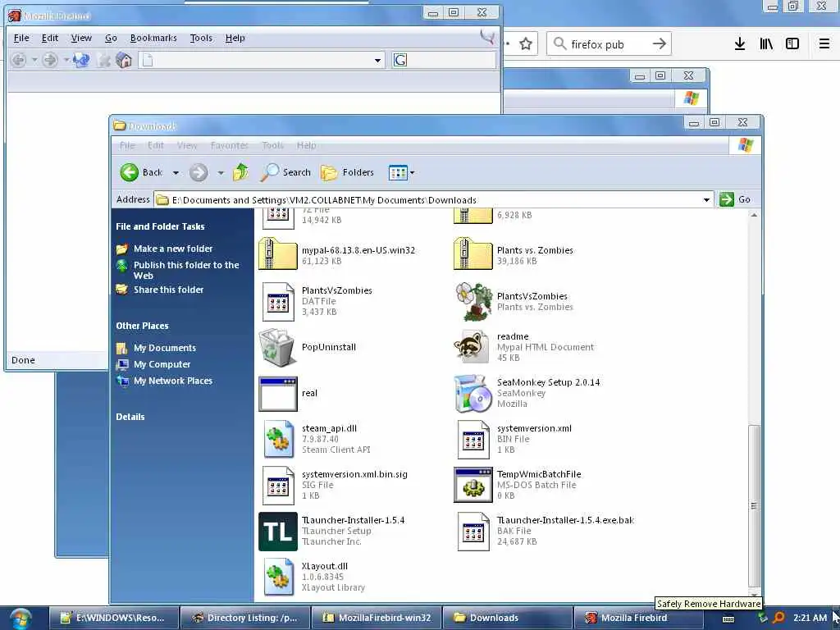Select the TLauncher-Installer-1.5.4 TL icon

277,532
